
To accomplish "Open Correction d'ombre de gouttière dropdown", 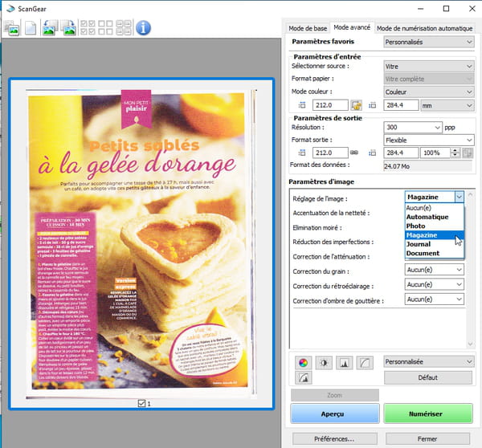I will [434, 299].
